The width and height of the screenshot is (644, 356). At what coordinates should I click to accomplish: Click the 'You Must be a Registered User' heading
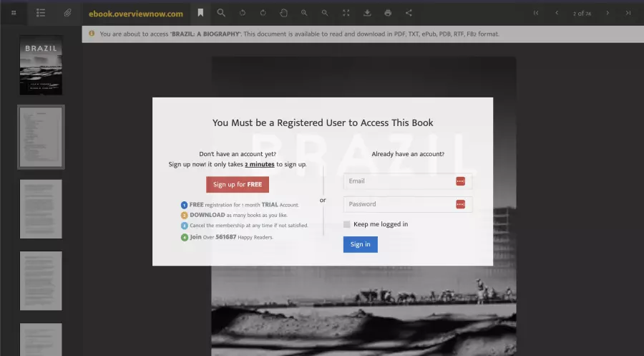[323, 122]
